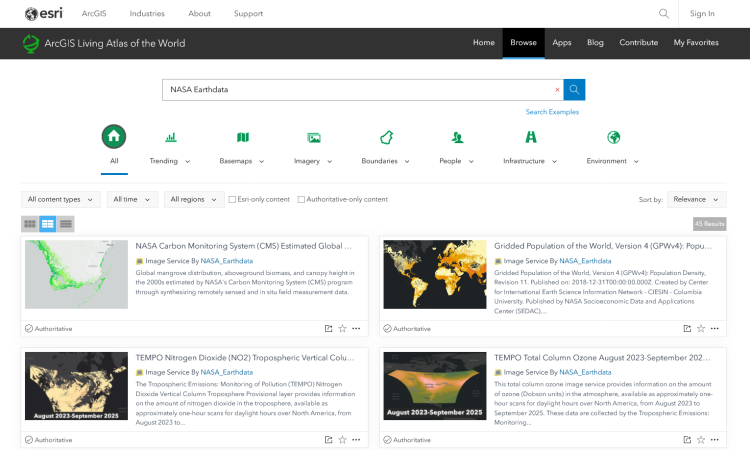The height and width of the screenshot is (450, 750).
Task: Open TEMPO Total Column Ozone details icon
Action: click(687, 439)
